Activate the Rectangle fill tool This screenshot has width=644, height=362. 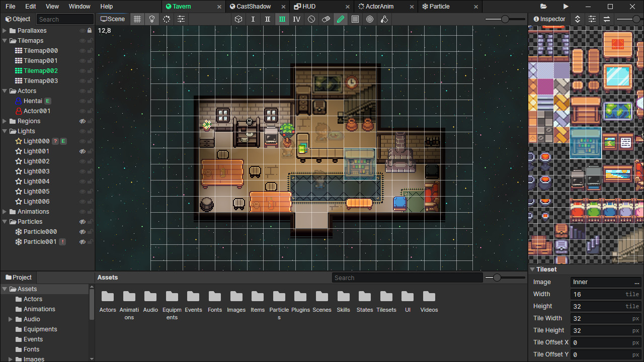355,19
